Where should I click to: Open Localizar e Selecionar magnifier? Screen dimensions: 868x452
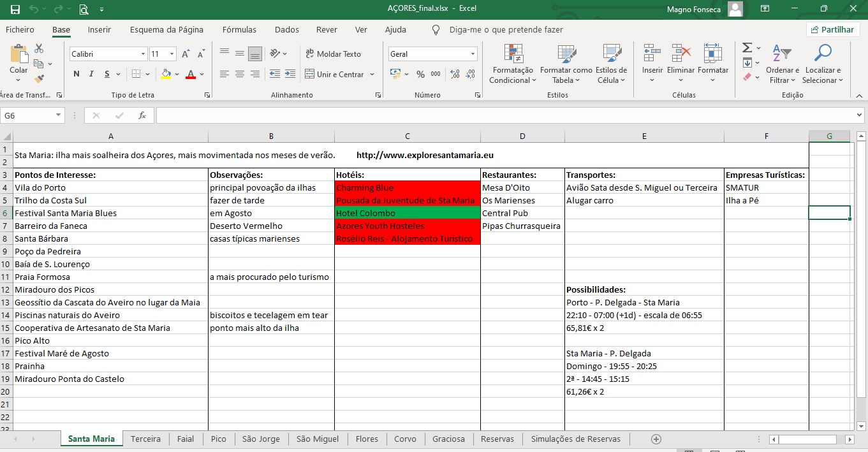click(823, 64)
